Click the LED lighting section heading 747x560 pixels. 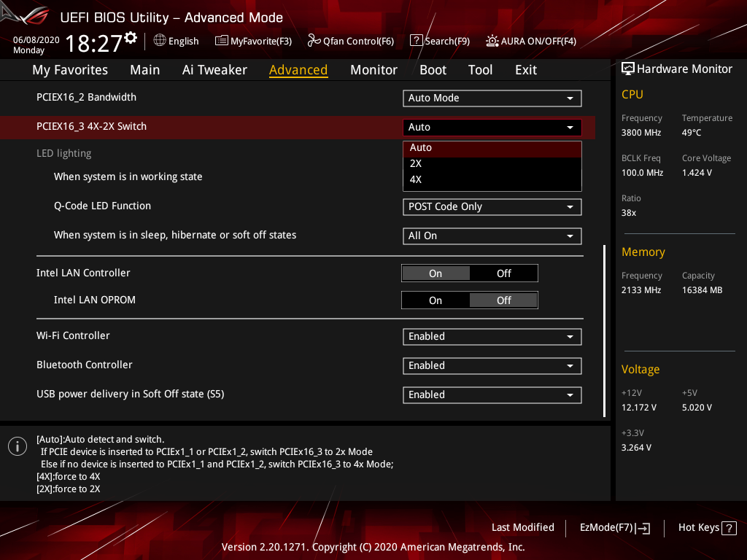[x=64, y=153]
